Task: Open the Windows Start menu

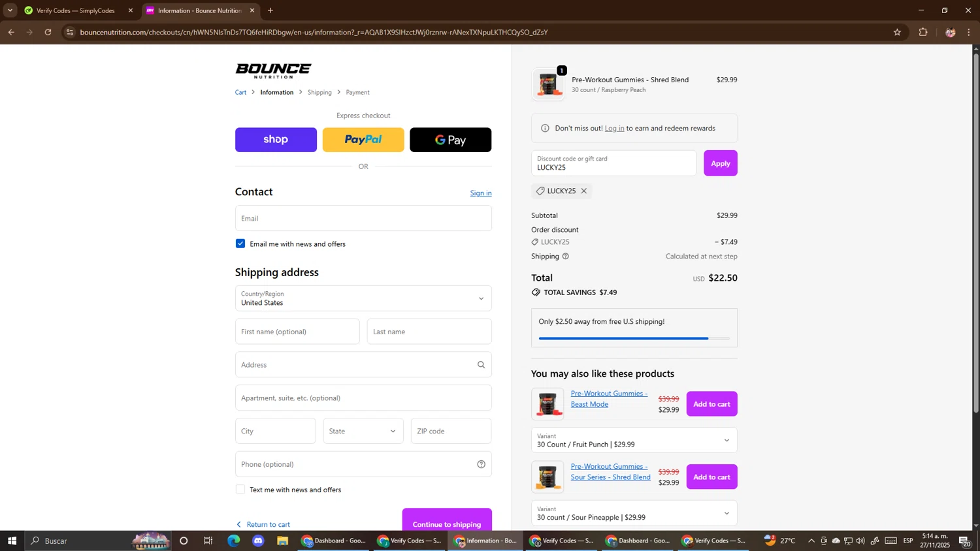Action: point(12,541)
